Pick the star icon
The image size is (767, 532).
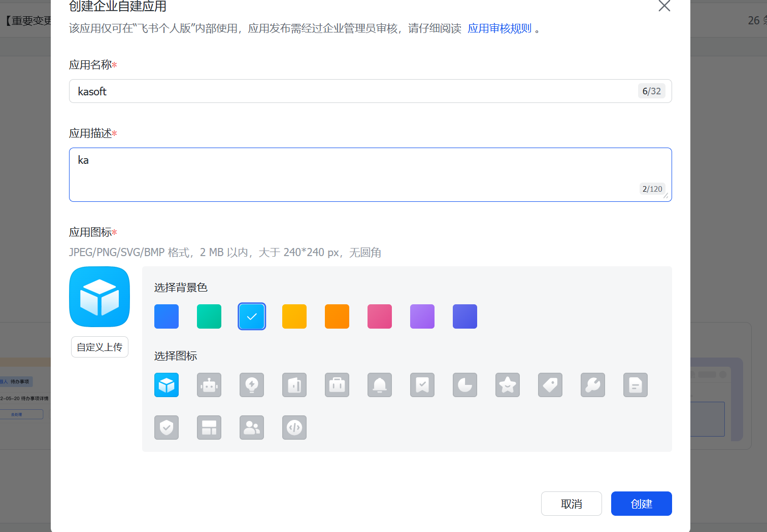click(508, 385)
